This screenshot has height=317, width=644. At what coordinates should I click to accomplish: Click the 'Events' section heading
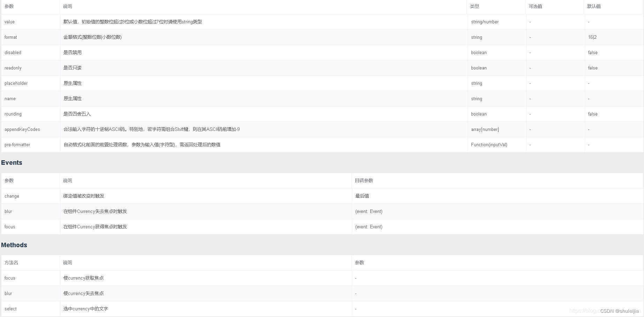coord(12,163)
